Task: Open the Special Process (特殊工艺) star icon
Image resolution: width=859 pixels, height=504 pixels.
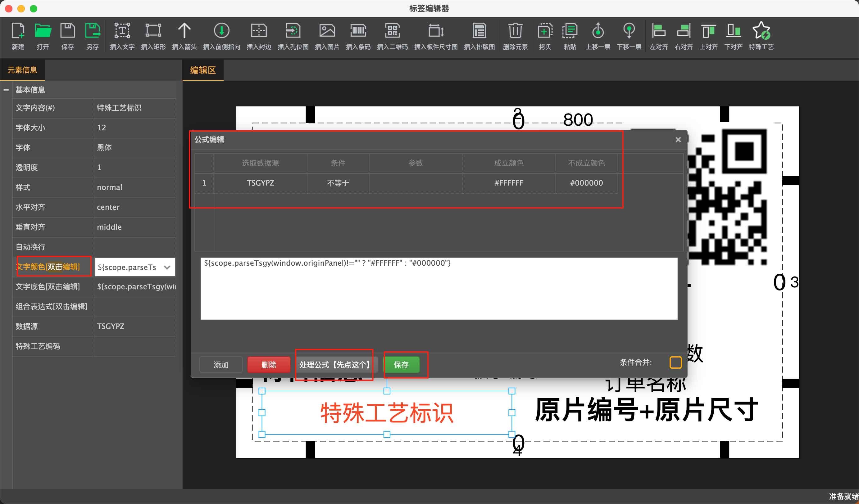Action: pyautogui.click(x=761, y=31)
